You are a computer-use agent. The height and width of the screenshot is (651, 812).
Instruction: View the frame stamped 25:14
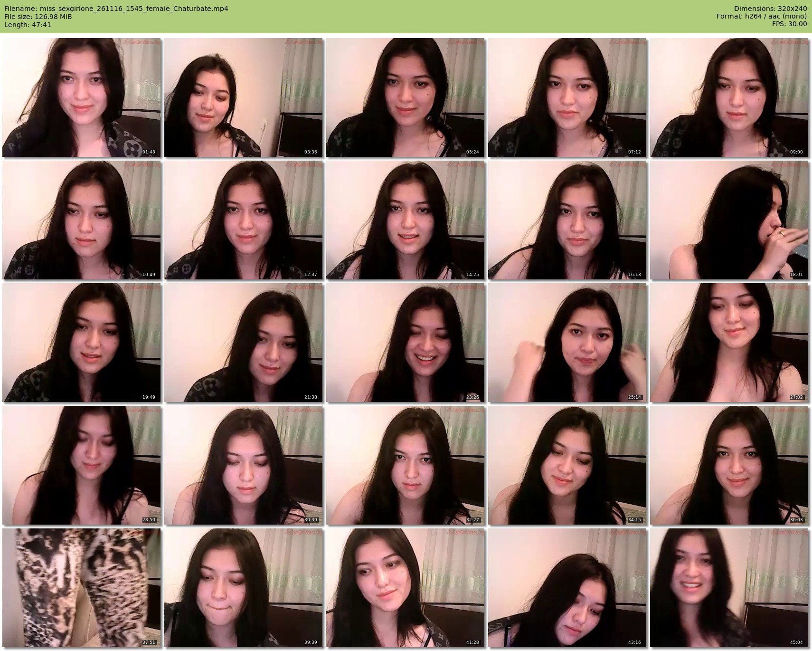pyautogui.click(x=567, y=343)
